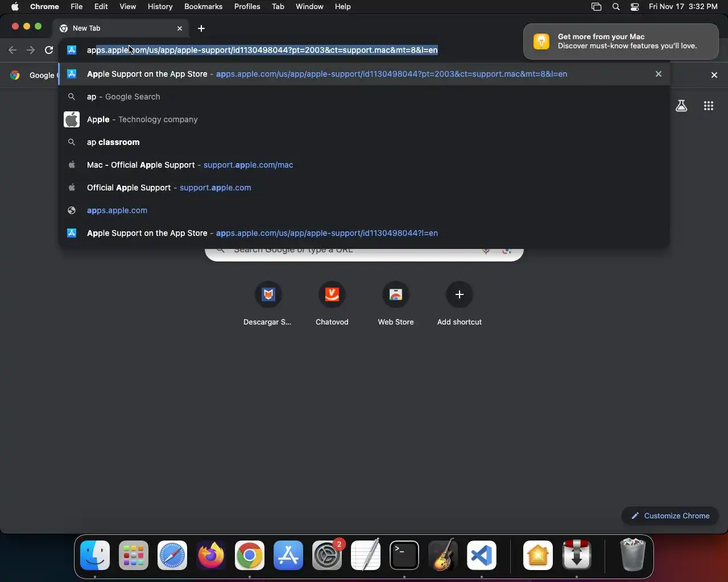Select the New Tab tab
The height and width of the screenshot is (582, 728).
(119, 28)
